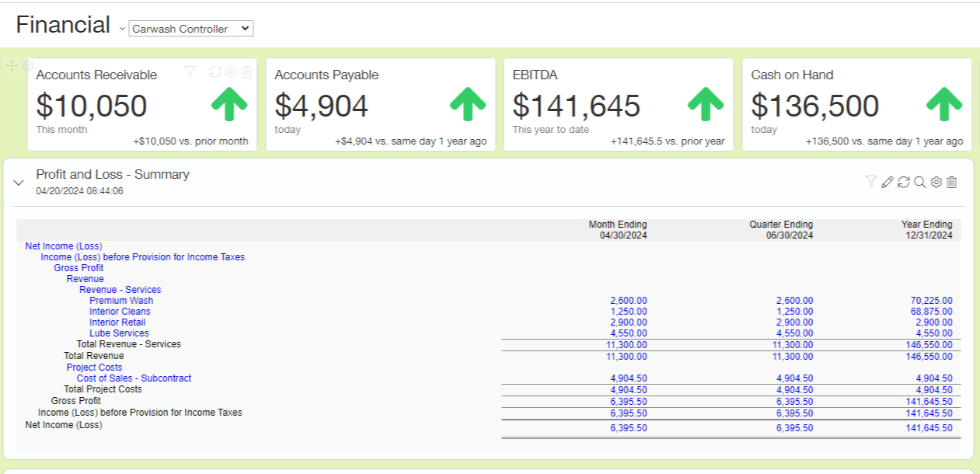Delete the Accounts Receivable tile
Screen dimensions: 980x474
click(247, 72)
